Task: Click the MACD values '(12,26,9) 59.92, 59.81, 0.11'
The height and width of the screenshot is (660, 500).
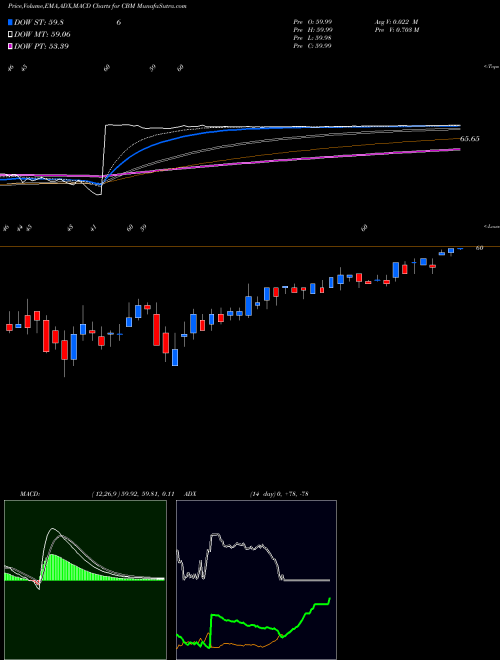Action: 133,494
